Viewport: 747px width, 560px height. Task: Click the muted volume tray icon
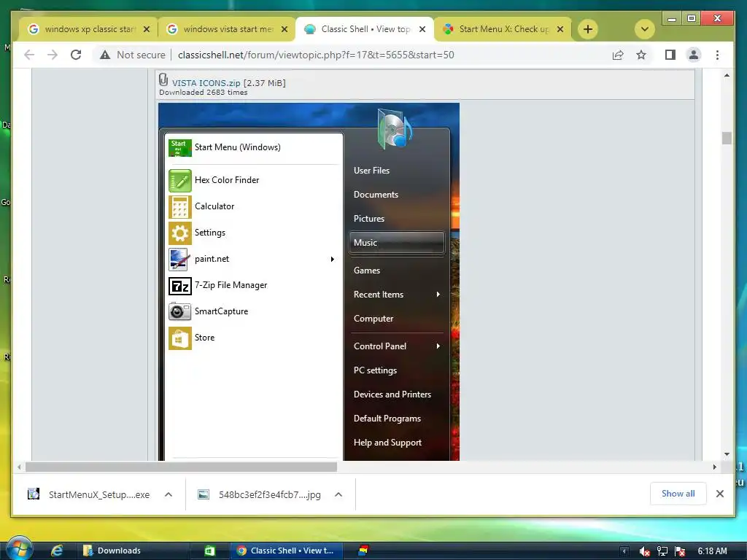pyautogui.click(x=645, y=551)
